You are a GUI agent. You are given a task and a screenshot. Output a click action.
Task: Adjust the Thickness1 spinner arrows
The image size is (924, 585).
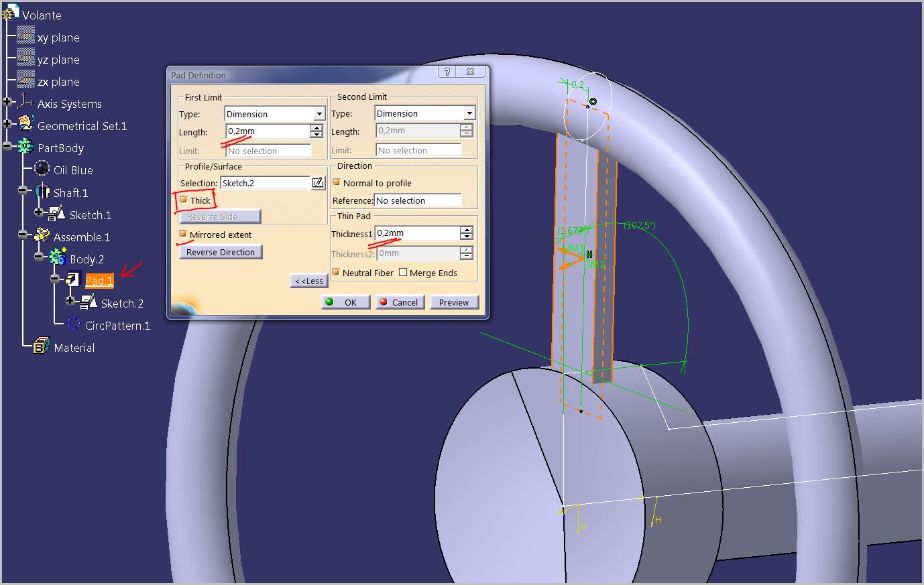coord(467,233)
